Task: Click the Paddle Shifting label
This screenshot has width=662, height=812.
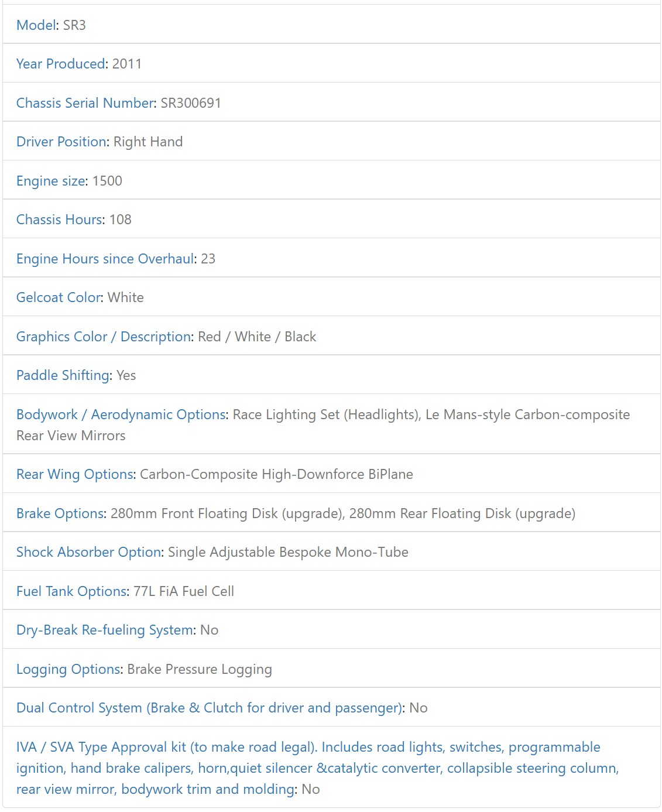Action: (63, 375)
